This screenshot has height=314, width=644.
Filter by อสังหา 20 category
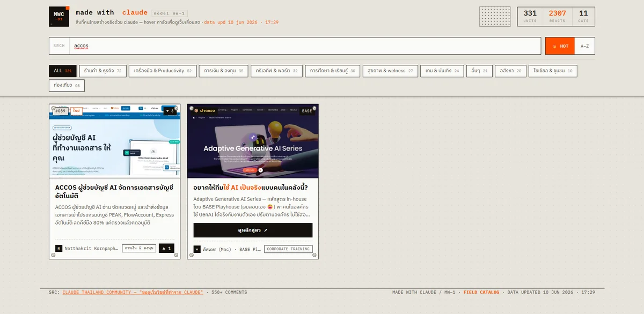510,71
